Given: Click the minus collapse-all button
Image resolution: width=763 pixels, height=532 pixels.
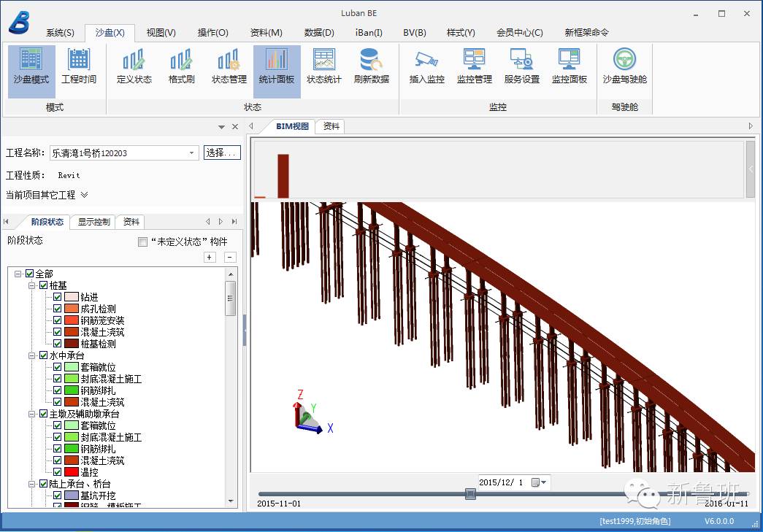Looking at the screenshot, I should point(230,258).
